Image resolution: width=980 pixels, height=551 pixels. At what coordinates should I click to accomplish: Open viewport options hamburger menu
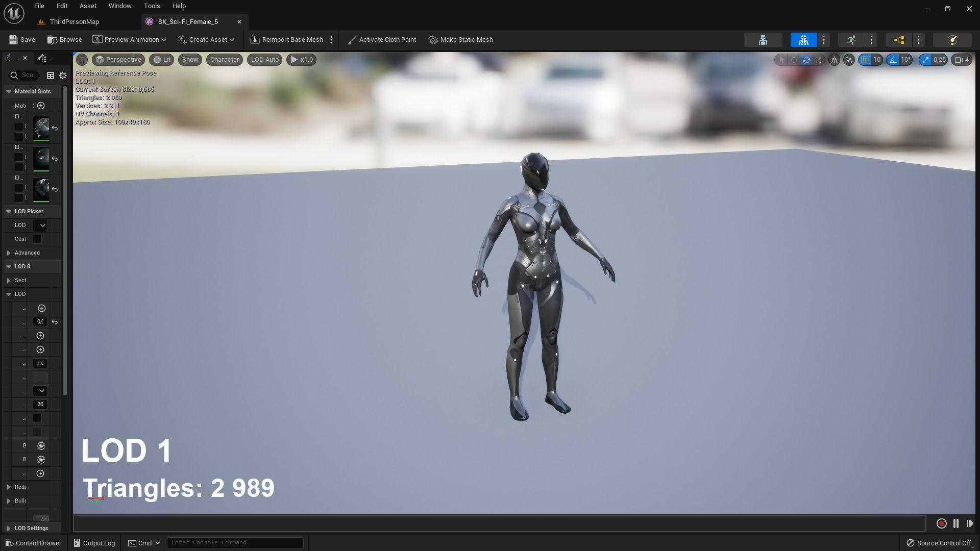pyautogui.click(x=82, y=60)
